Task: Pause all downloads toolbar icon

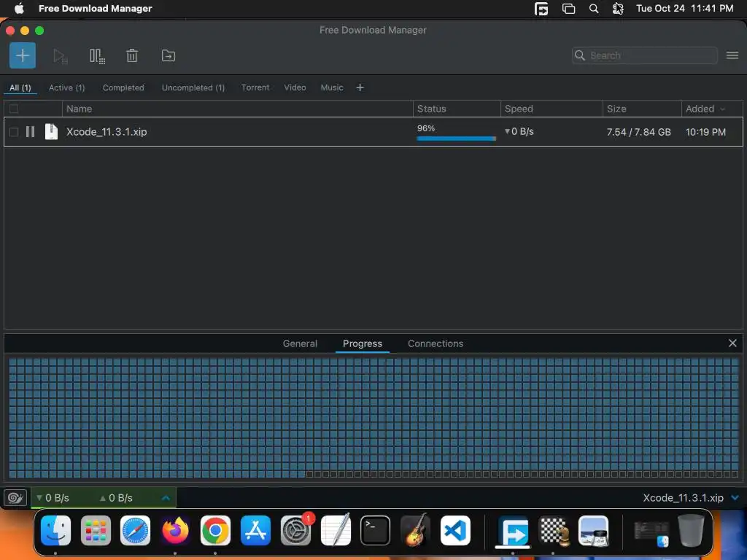Action: 97,56
